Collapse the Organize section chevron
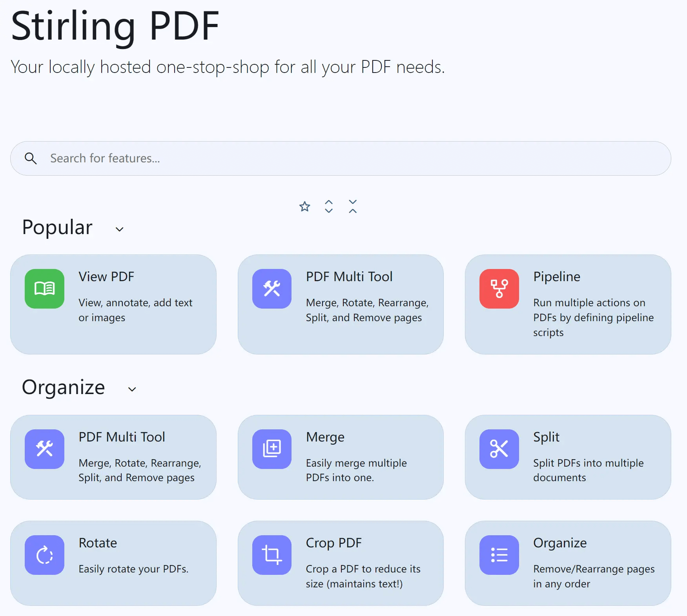This screenshot has height=616, width=687. click(131, 389)
